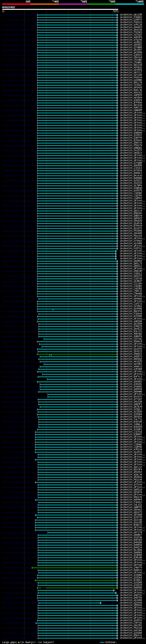Click the gap marker in the Q2VPM6 row
The image size is (146, 644).
(x=53, y=310)
